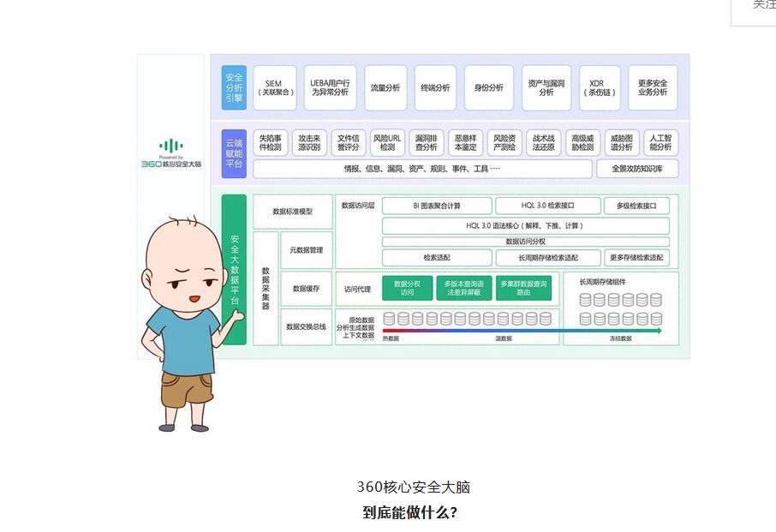Select the XDR (杀伤链) box
This screenshot has height=532, width=776.
click(596, 87)
